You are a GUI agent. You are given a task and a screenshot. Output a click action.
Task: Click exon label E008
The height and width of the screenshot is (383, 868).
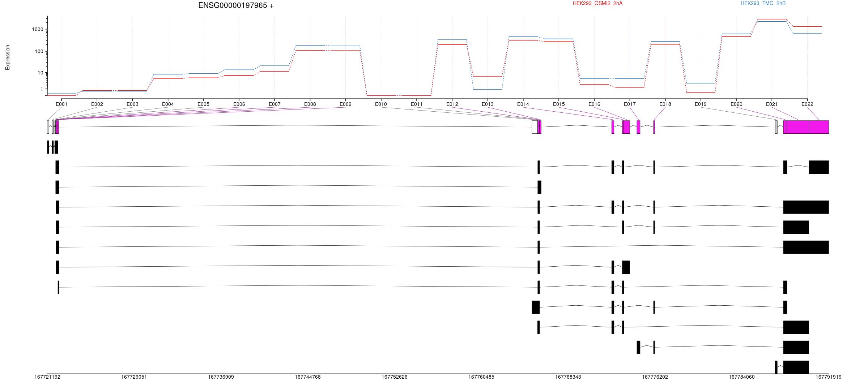(310, 104)
